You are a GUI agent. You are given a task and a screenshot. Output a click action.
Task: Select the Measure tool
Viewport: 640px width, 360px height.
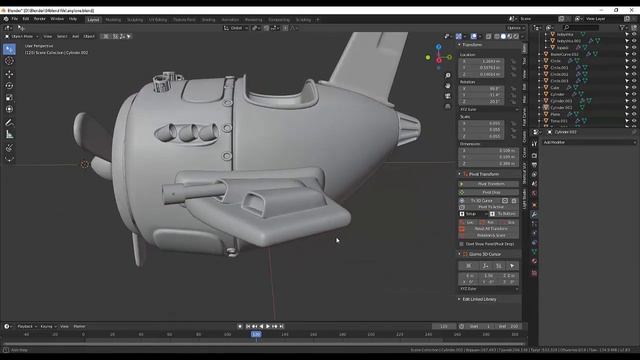[x=9, y=135]
